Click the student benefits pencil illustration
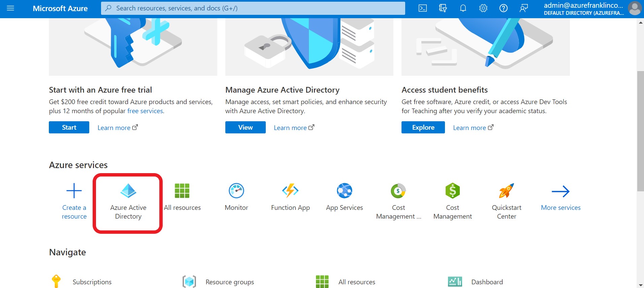Viewport: 644px width, 288px height. [x=486, y=47]
